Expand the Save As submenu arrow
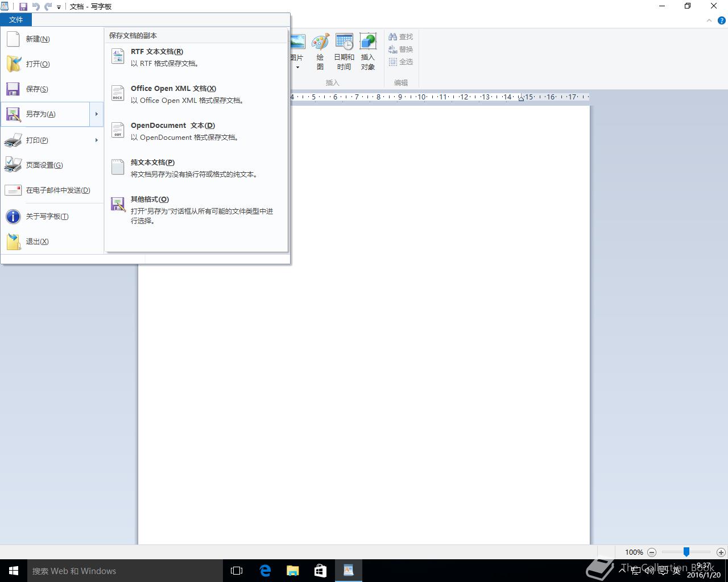Image resolution: width=728 pixels, height=582 pixels. tap(97, 114)
